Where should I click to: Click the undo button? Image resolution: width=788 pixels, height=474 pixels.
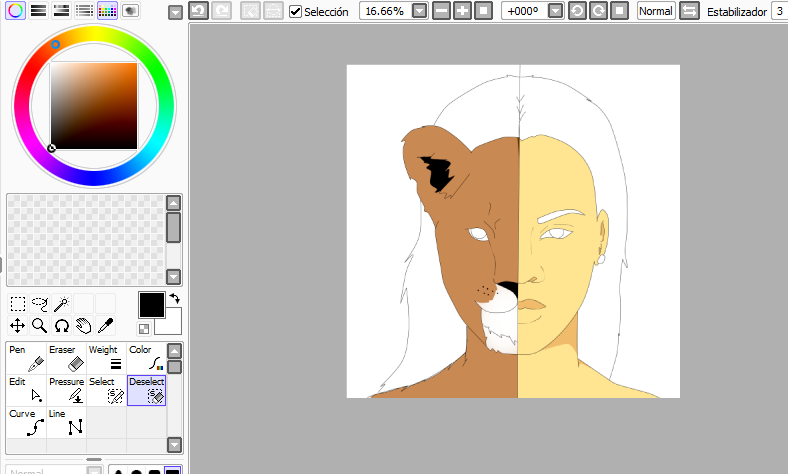199,11
